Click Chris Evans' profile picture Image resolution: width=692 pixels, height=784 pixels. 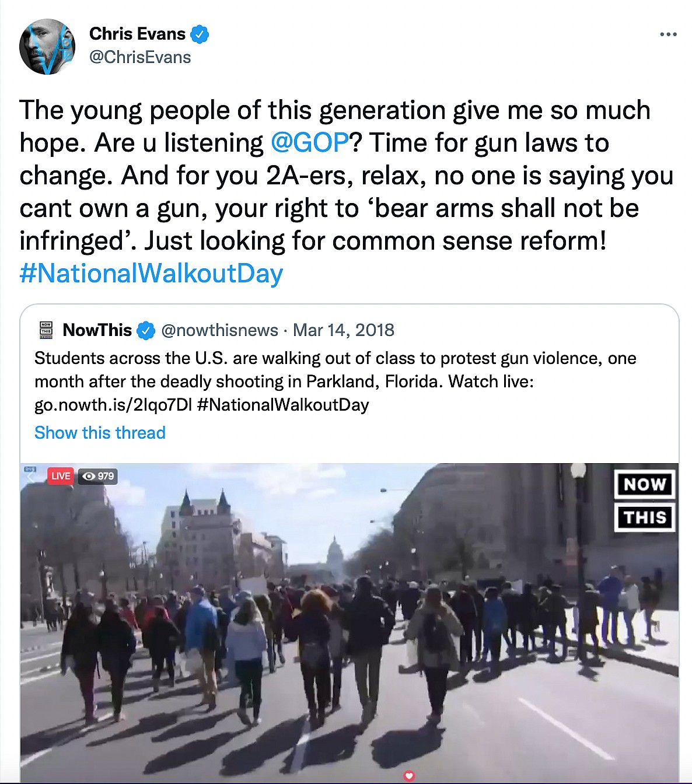point(47,47)
